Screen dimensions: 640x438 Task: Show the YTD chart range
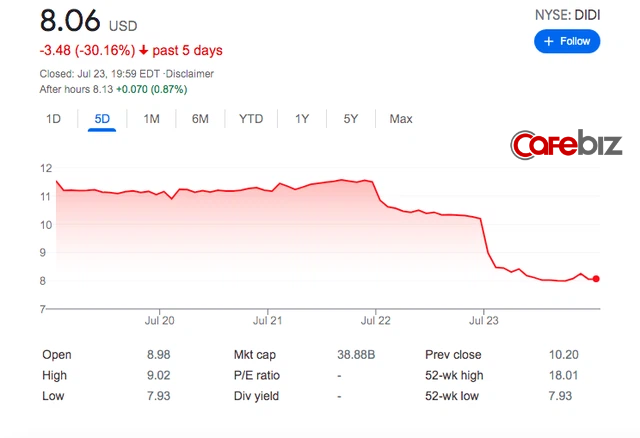tap(251, 119)
